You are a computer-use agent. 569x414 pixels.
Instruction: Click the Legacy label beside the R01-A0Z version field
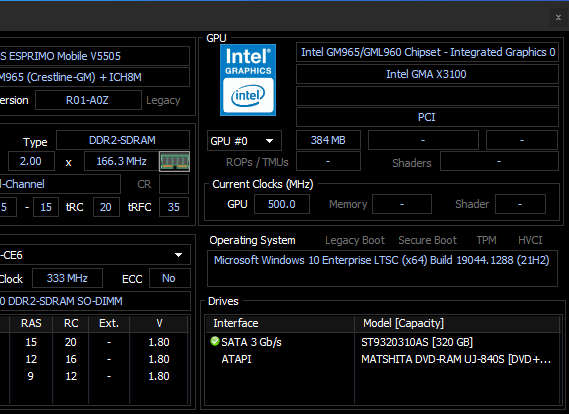click(163, 100)
